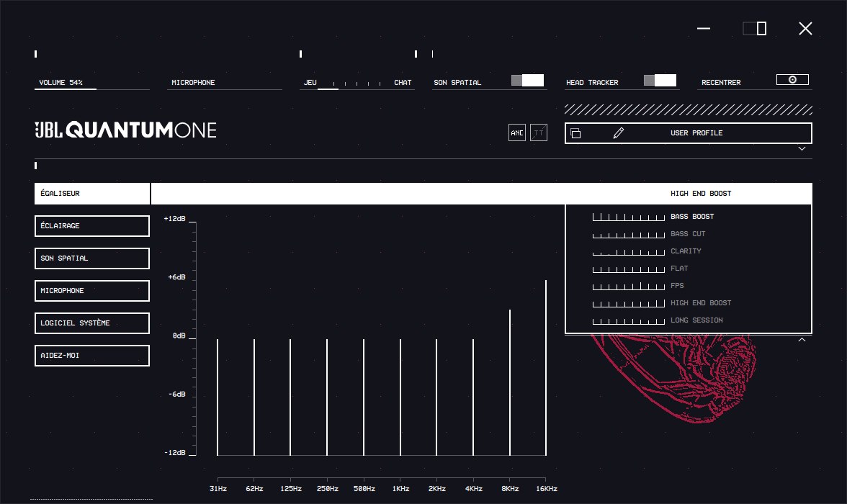This screenshot has width=847, height=504.
Task: Open the Aidez-moi help section
Action: pyautogui.click(x=92, y=356)
